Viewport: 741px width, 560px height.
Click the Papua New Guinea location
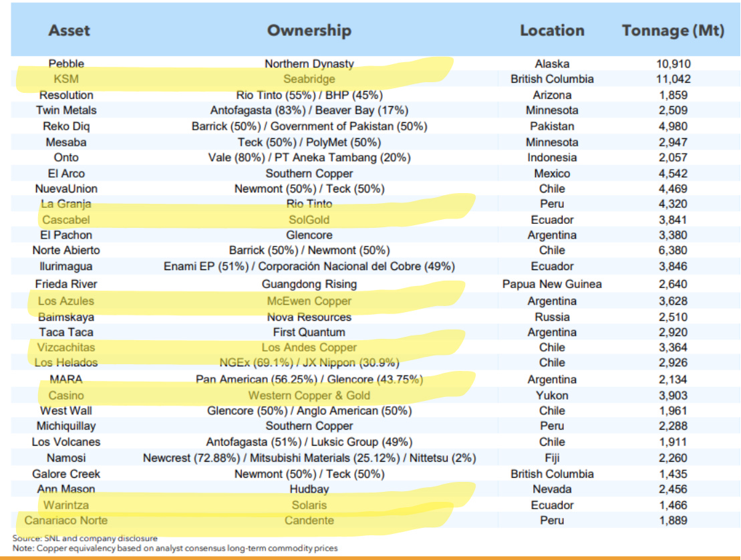[552, 284]
